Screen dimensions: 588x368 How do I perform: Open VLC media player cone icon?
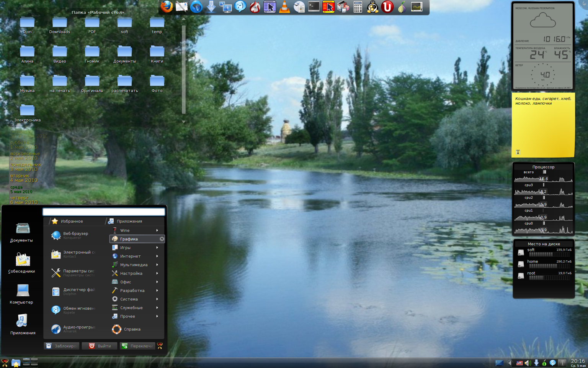point(284,7)
